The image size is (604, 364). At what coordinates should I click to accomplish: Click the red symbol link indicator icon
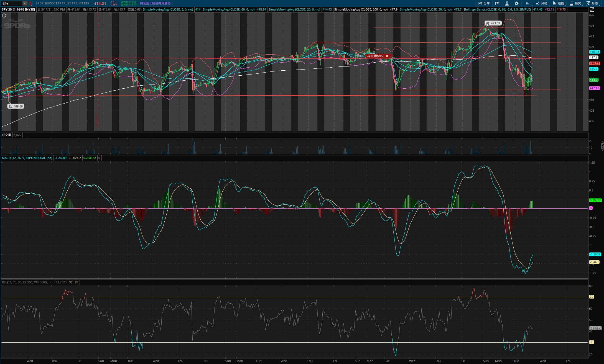pos(30,4)
